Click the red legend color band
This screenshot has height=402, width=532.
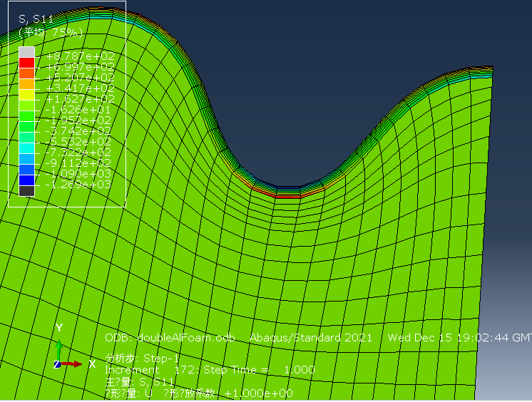(26, 63)
